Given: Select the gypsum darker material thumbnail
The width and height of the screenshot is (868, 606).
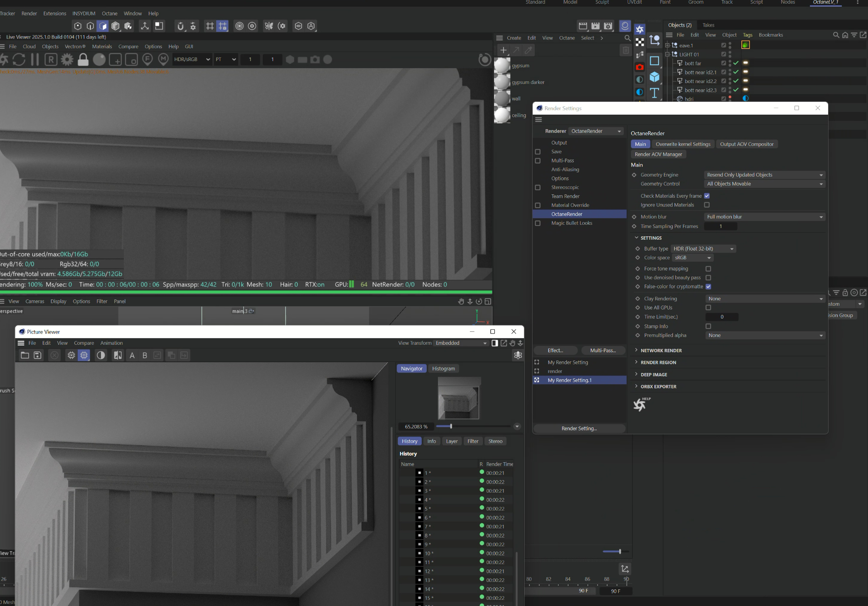Looking at the screenshot, I should (x=502, y=82).
